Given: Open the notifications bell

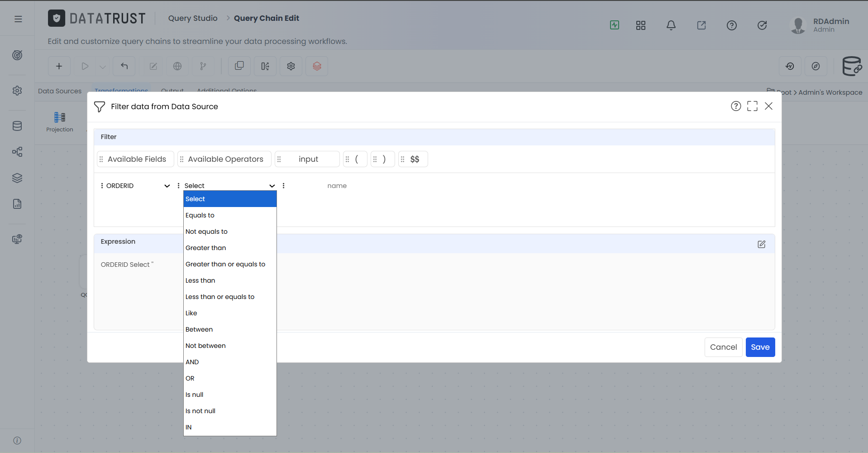Looking at the screenshot, I should point(671,25).
